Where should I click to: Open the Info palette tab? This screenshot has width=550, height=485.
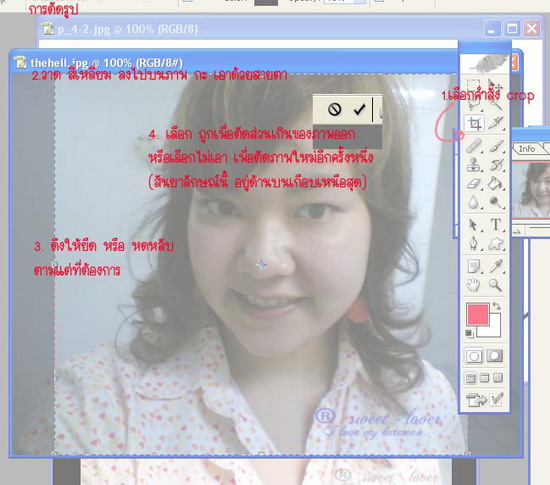(527, 149)
